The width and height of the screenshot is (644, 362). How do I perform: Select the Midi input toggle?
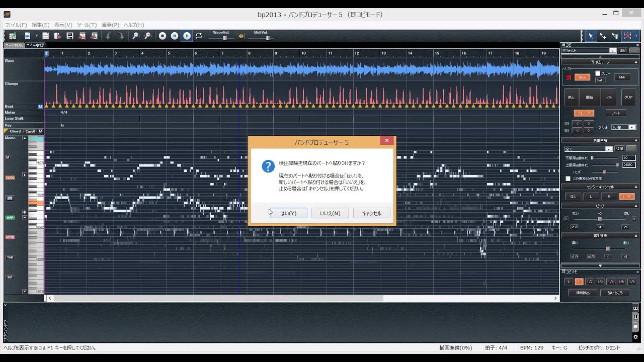click(x=622, y=77)
